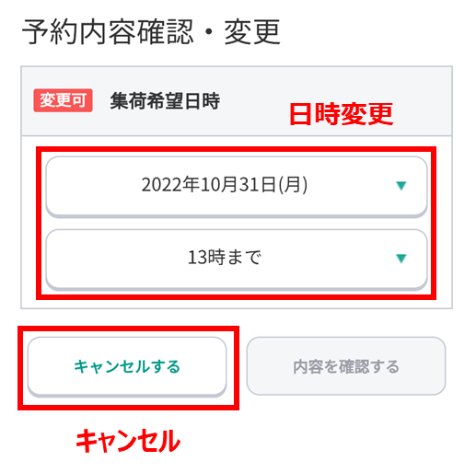
Task: Confirm changes with the greyed-out button
Action: 346,366
